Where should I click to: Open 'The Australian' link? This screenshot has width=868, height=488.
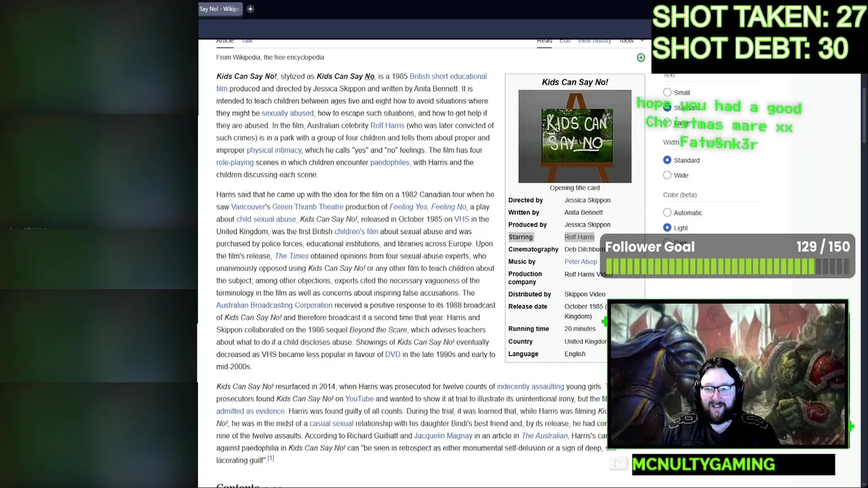point(545,436)
